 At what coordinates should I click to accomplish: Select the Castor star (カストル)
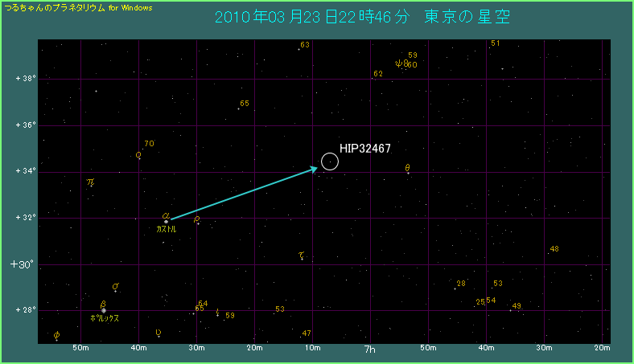pos(166,221)
